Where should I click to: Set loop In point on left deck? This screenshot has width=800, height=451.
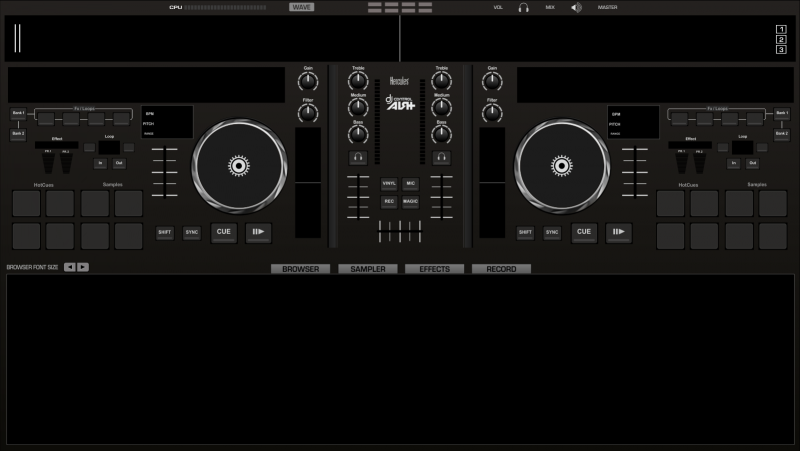coord(101,163)
